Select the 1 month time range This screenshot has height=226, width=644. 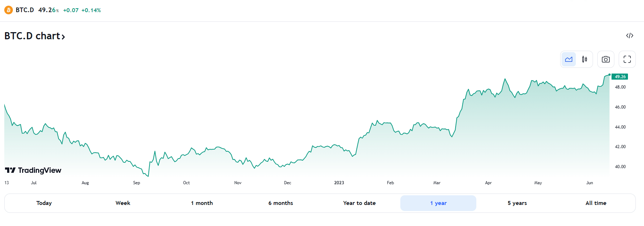[x=202, y=203]
